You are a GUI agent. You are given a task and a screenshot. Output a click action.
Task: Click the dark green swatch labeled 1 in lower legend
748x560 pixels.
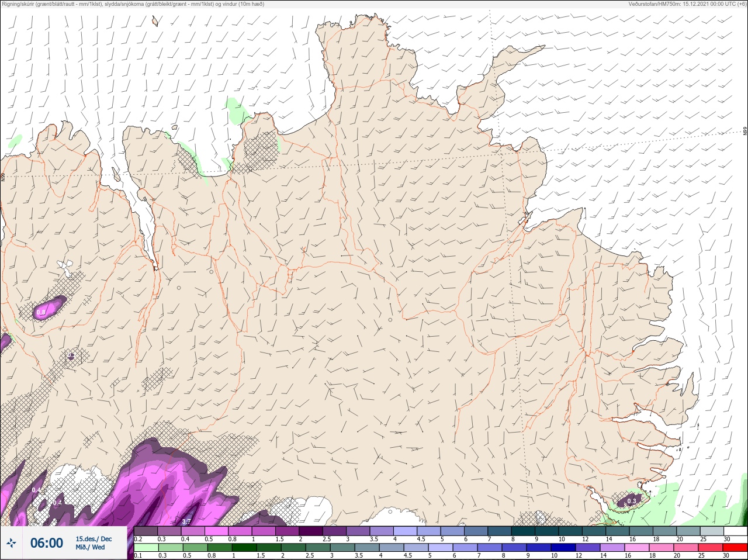pyautogui.click(x=245, y=548)
